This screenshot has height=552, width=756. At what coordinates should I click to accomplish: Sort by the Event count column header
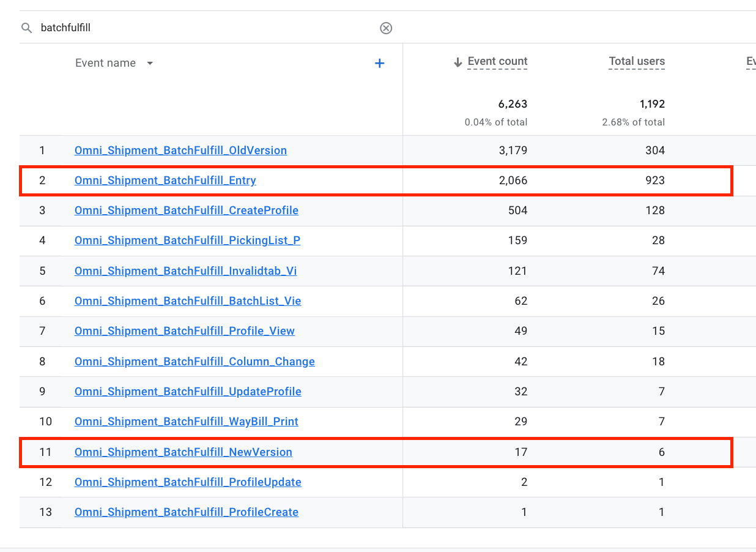tap(497, 61)
